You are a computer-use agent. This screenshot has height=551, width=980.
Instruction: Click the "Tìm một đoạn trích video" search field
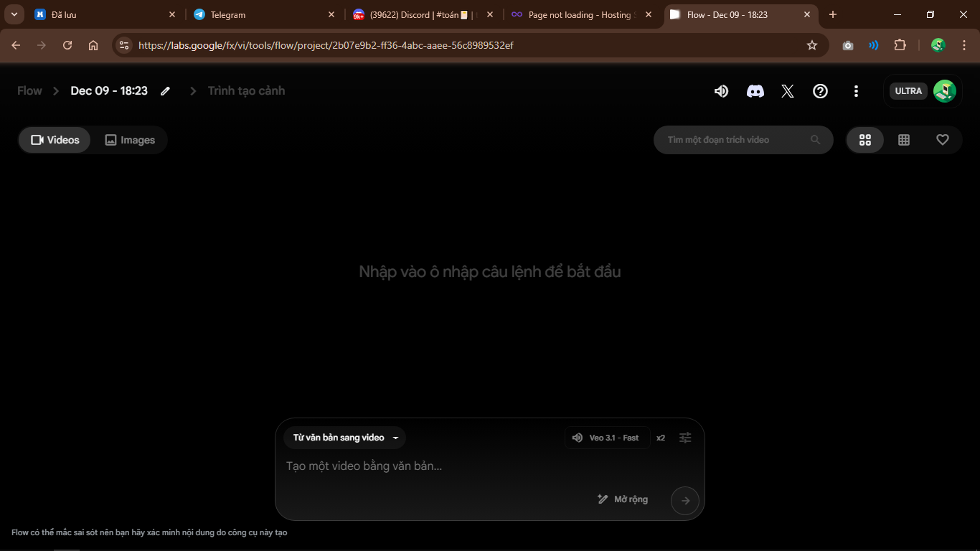(x=735, y=140)
